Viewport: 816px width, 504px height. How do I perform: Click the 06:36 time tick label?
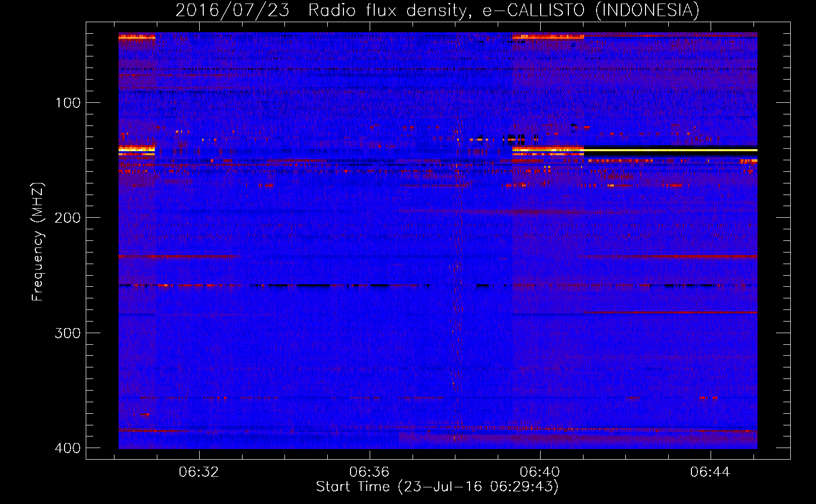(x=369, y=472)
